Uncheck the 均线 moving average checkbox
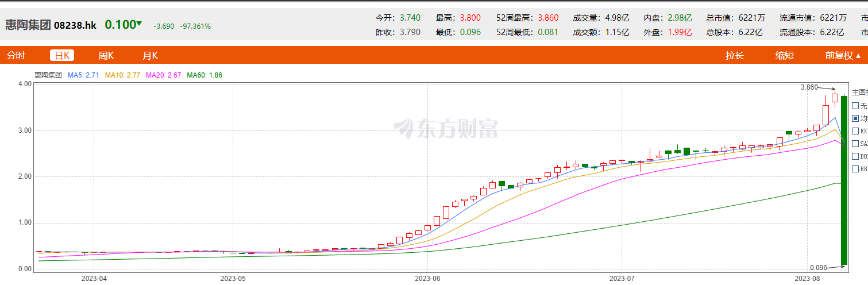The height and width of the screenshot is (285, 868). click(x=855, y=118)
